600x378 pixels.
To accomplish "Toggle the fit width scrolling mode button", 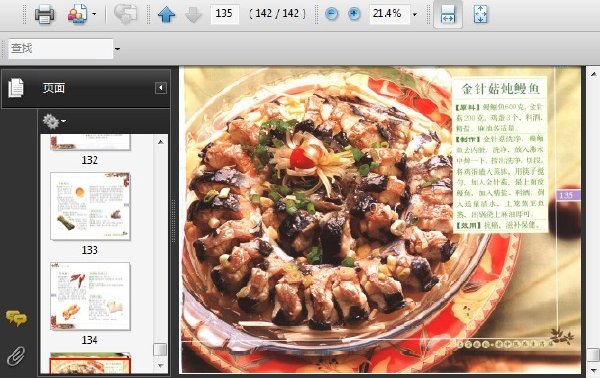I will (x=448, y=15).
